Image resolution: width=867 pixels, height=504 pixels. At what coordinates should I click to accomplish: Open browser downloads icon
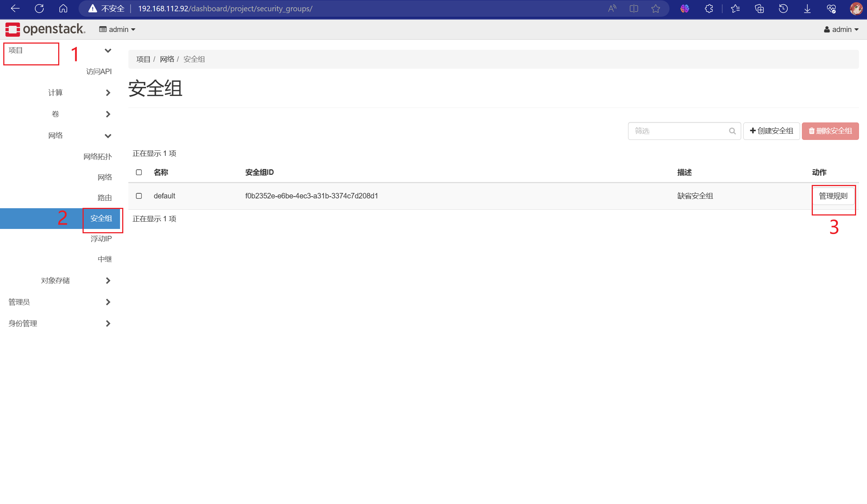coord(807,8)
